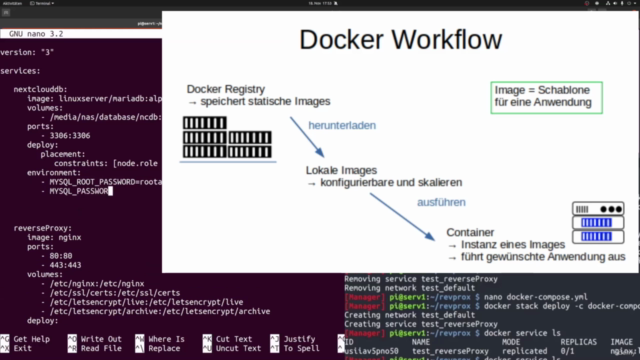Click the herunterladen arrow label
640x360 pixels.
(x=342, y=125)
